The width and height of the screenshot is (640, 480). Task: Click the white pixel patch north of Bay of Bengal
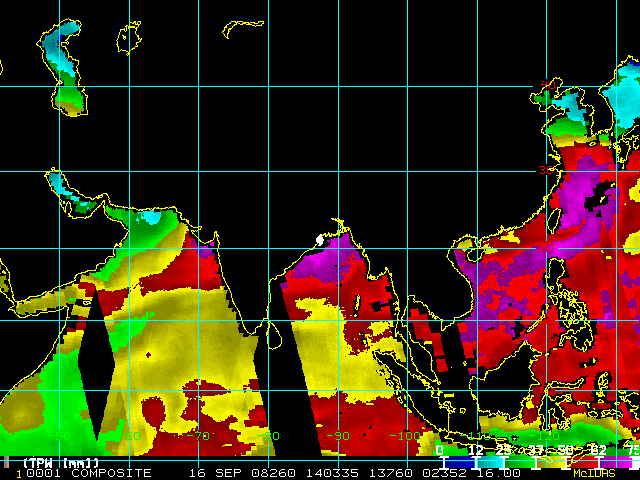coord(320,240)
